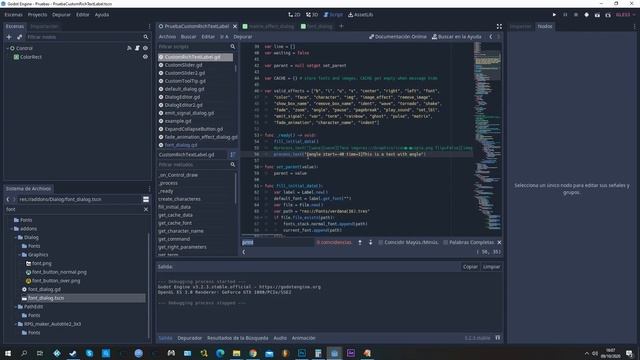Image resolution: width=640 pixels, height=360 pixels.
Task: Open the Buscar menu in script editor
Action: click(x=188, y=37)
